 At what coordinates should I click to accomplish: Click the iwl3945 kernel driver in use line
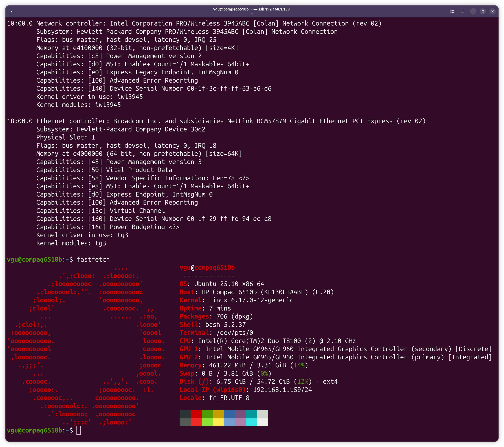[x=90, y=97]
